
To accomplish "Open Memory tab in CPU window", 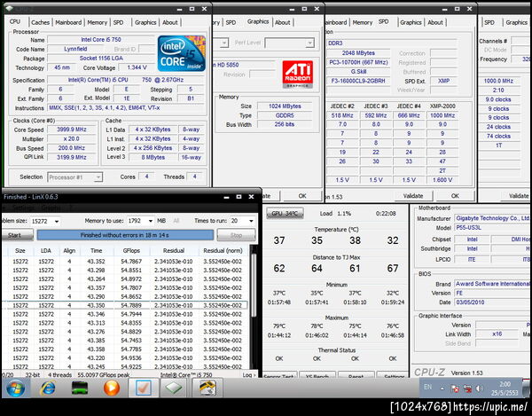I will (97, 22).
